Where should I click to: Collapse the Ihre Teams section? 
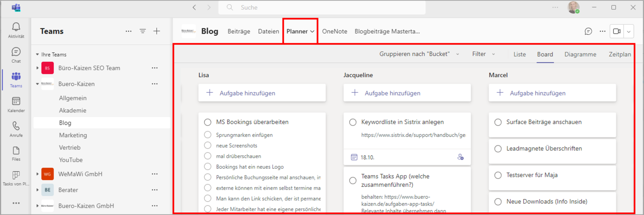pyautogui.click(x=37, y=55)
